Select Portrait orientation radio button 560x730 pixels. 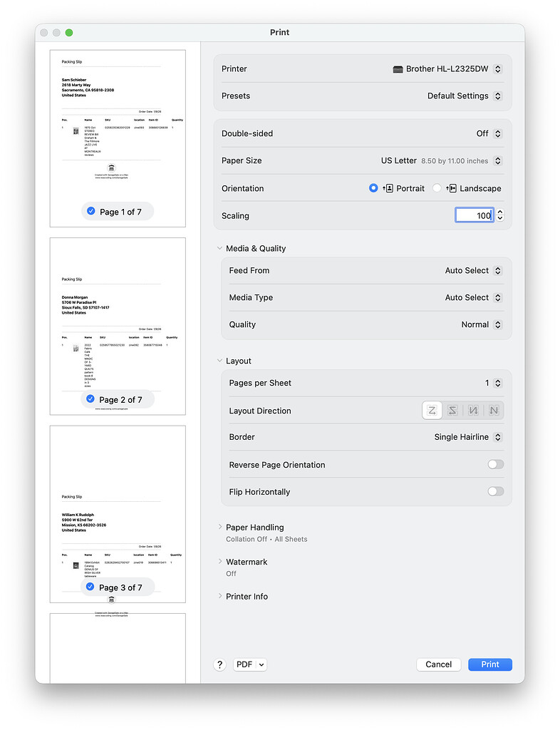pyautogui.click(x=373, y=188)
